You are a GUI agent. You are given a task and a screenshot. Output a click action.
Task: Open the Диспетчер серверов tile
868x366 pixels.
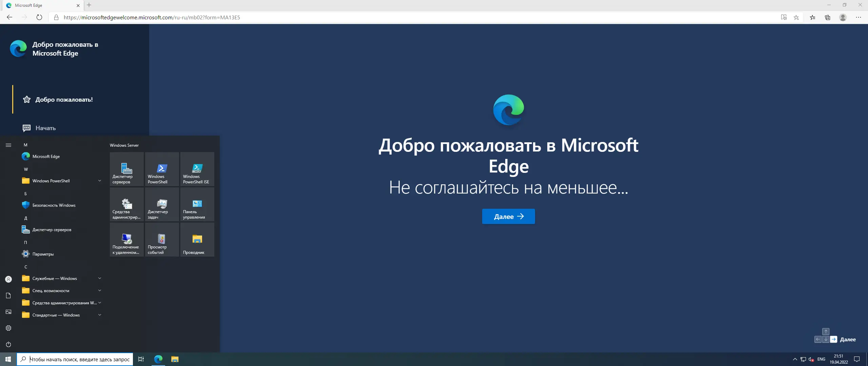pyautogui.click(x=126, y=169)
